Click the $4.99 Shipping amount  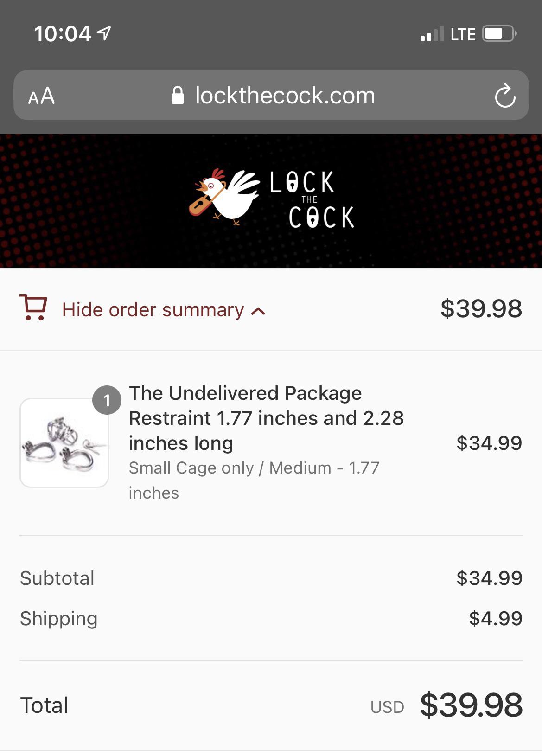495,618
